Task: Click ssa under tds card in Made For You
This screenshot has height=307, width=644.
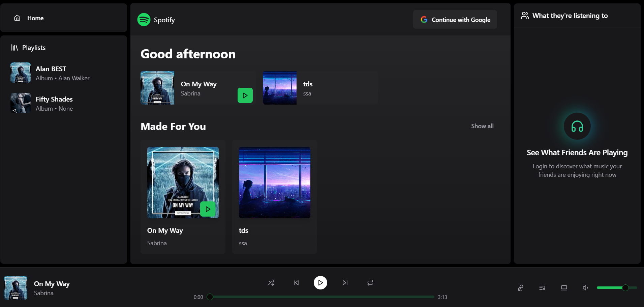Action: coord(243,243)
